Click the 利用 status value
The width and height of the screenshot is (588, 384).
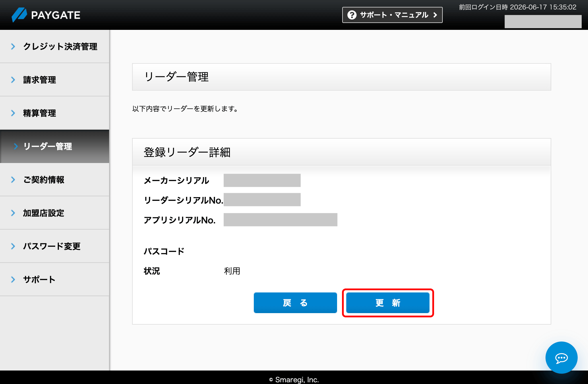click(232, 271)
